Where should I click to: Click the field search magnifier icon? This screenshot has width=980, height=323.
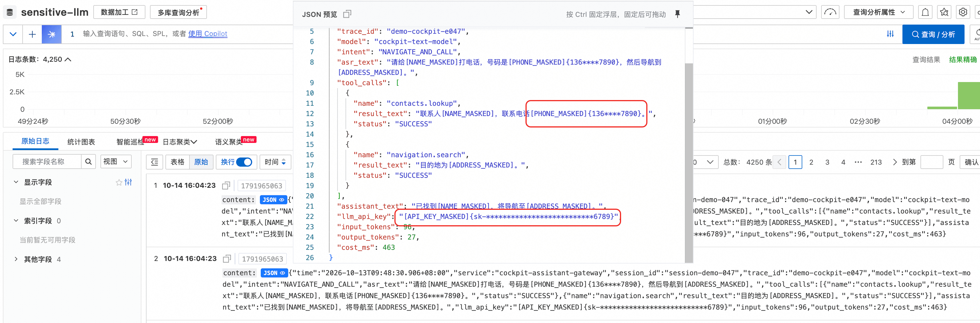pyautogui.click(x=88, y=162)
